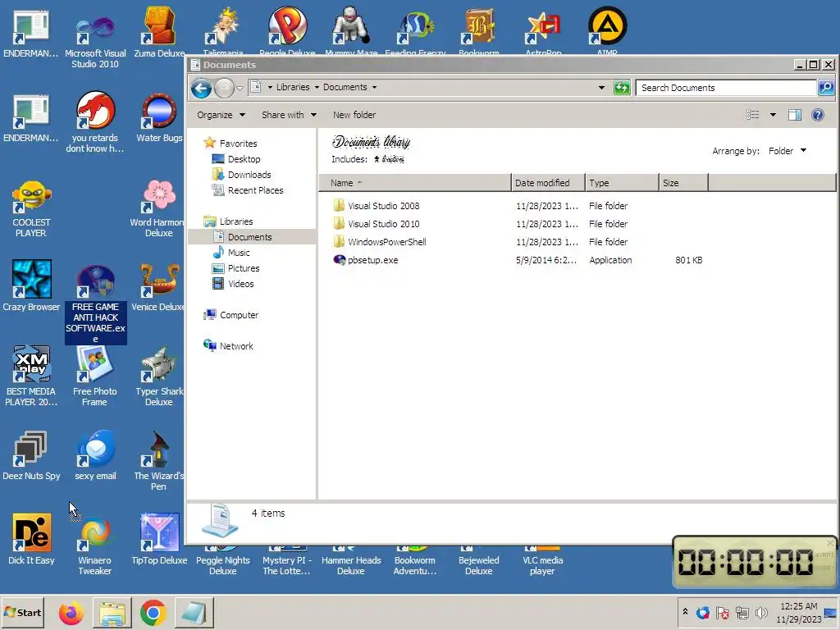The height and width of the screenshot is (630, 840).
Task: Open Recent Places in navigation pane
Action: tap(248, 190)
